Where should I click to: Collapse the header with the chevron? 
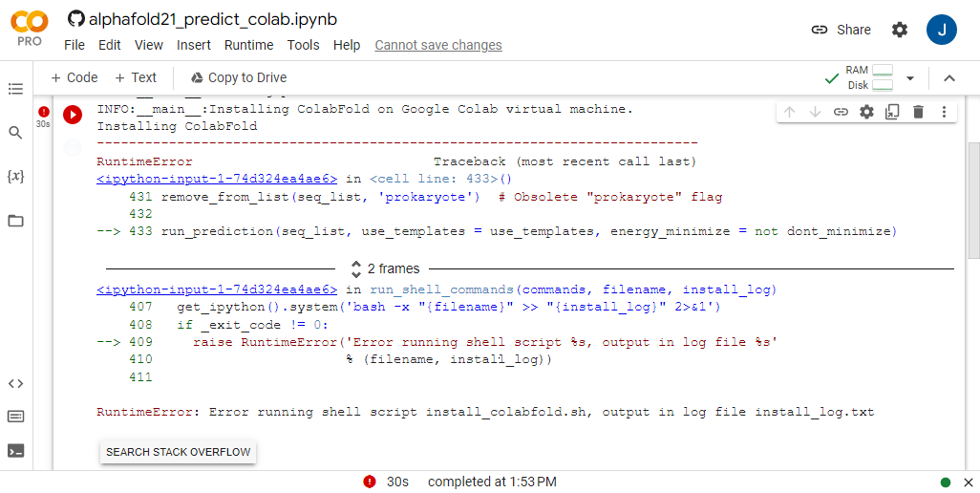click(x=949, y=78)
